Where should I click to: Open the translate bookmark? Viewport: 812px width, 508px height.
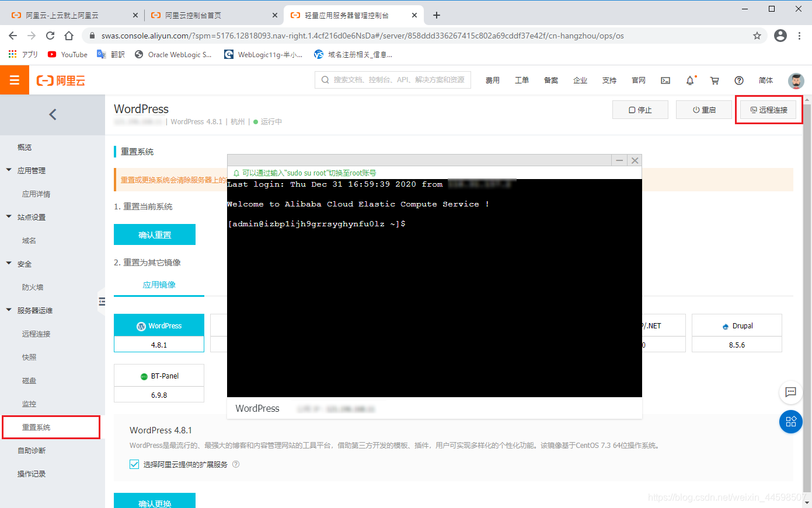tap(111, 54)
